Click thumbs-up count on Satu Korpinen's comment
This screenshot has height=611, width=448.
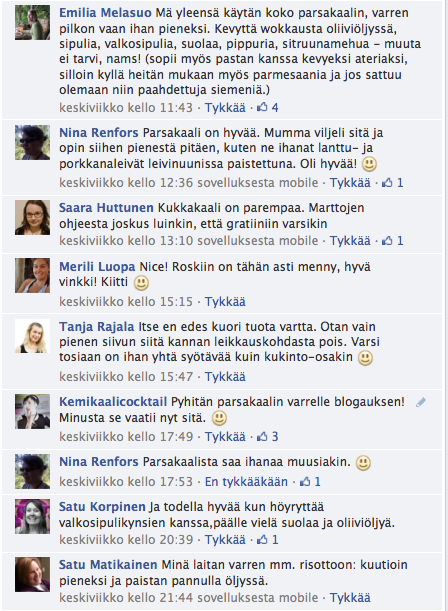click(267, 540)
